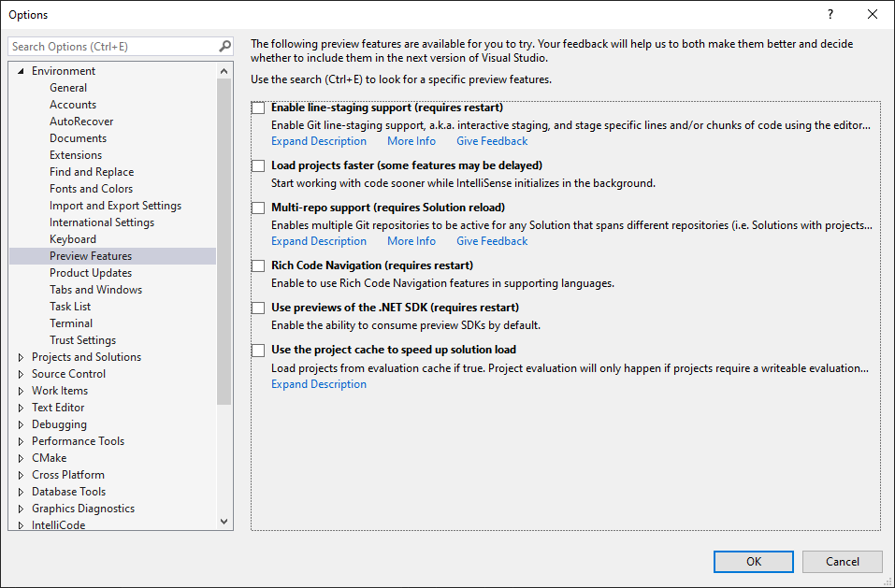Expand the Text Editor node arrow

(x=22, y=408)
